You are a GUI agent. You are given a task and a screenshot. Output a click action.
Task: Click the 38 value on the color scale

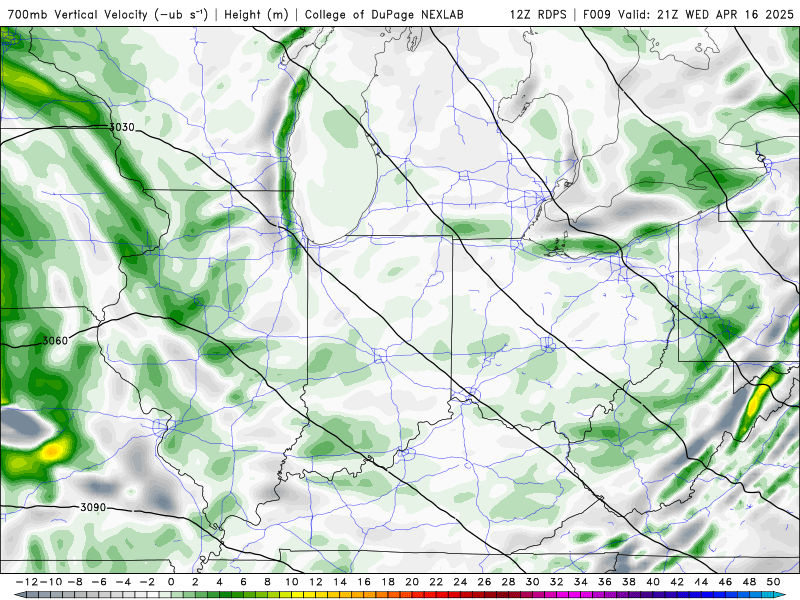[x=629, y=582]
